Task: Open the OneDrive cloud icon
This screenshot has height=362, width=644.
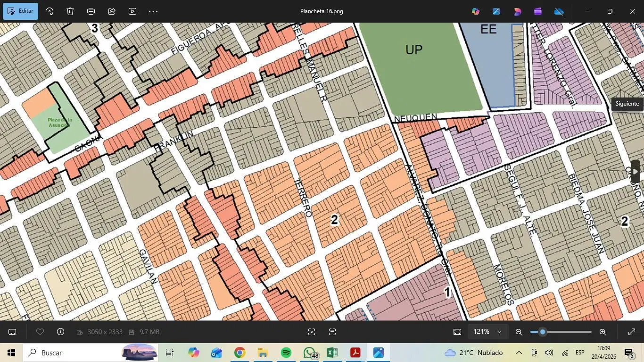Action: click(x=559, y=11)
